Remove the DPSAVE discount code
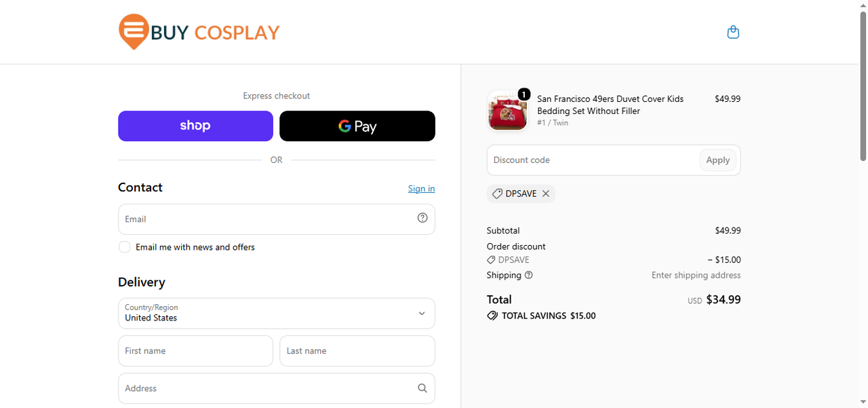This screenshot has height=408, width=868. point(546,193)
